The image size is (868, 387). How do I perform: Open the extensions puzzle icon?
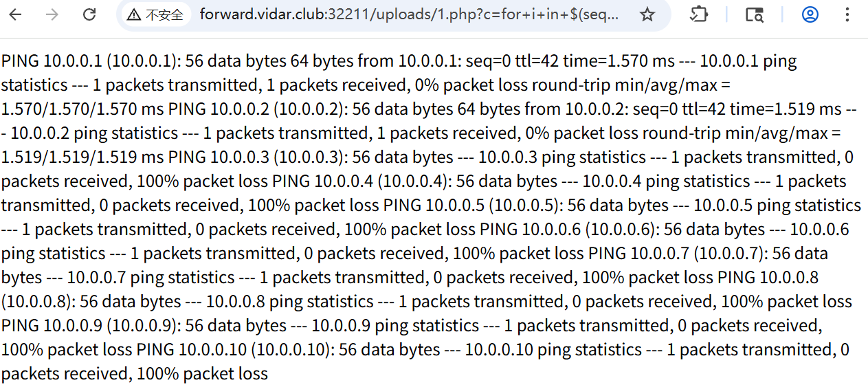click(x=699, y=14)
